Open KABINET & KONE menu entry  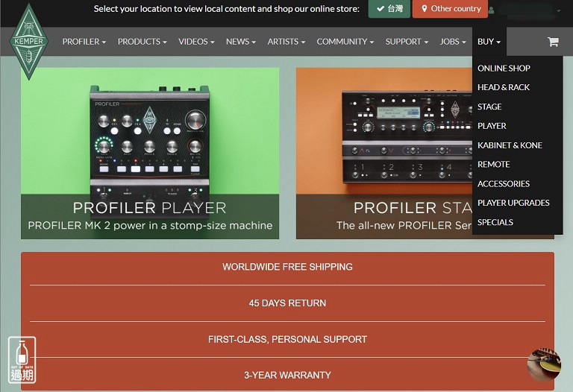click(x=510, y=145)
